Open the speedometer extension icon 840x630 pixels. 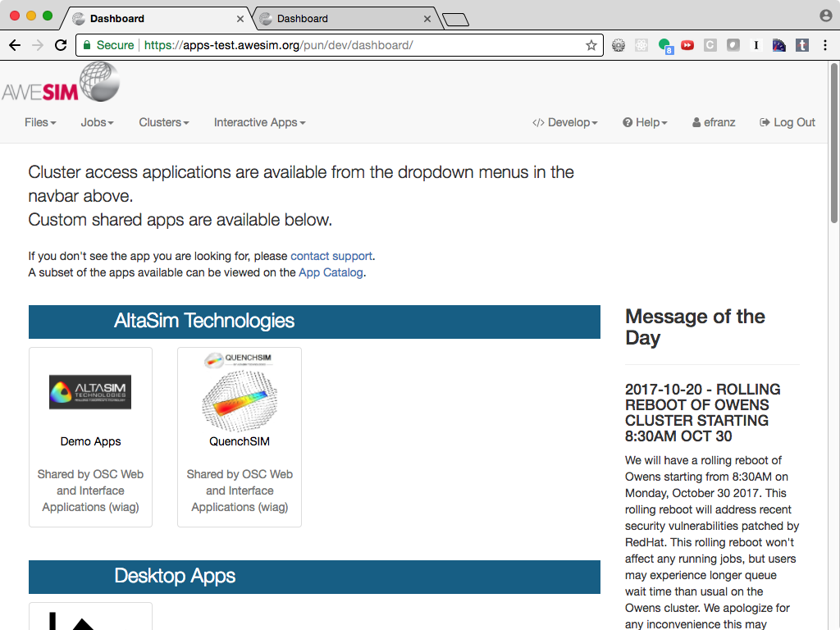[x=778, y=45]
